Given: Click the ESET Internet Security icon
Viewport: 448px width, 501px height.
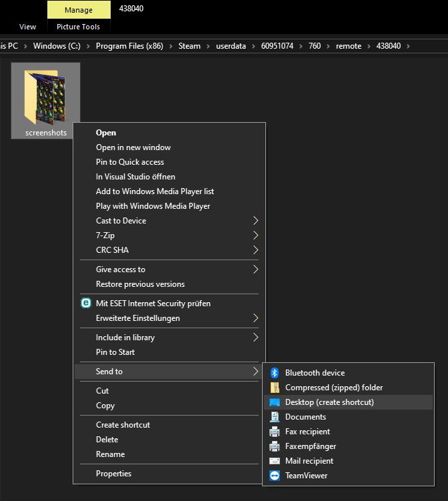Looking at the screenshot, I should [86, 303].
